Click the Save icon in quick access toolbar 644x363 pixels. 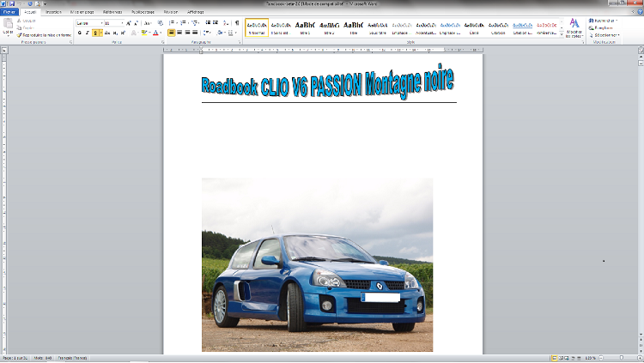coord(12,3)
